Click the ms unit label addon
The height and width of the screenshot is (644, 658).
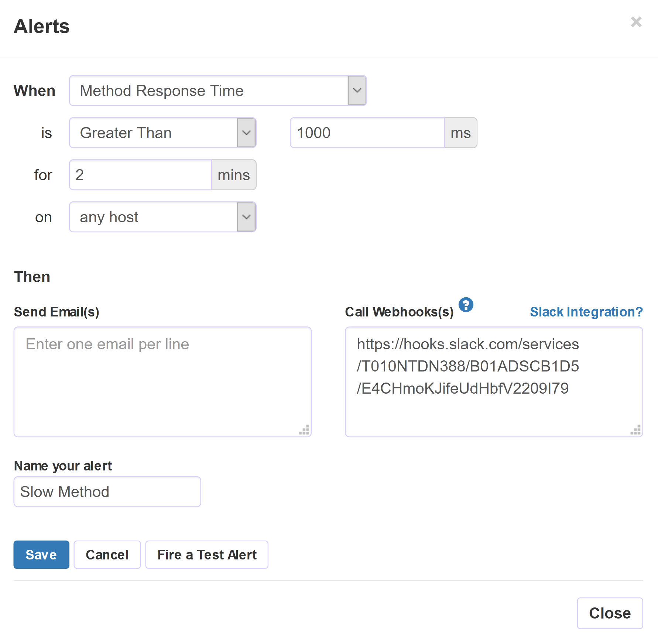point(460,133)
